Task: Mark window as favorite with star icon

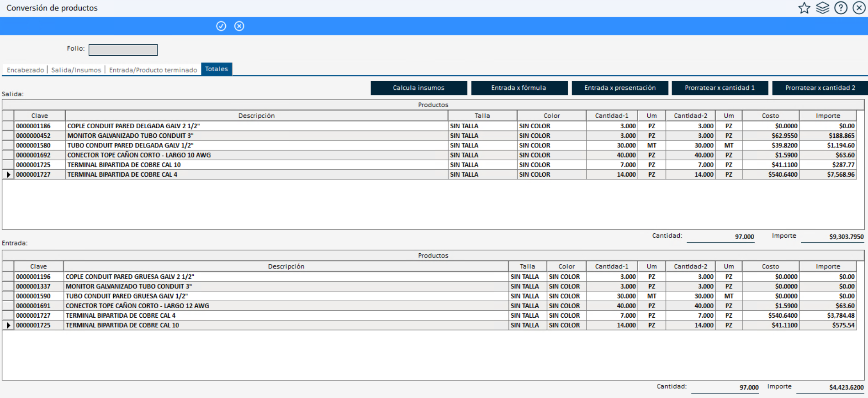Action: pos(804,8)
